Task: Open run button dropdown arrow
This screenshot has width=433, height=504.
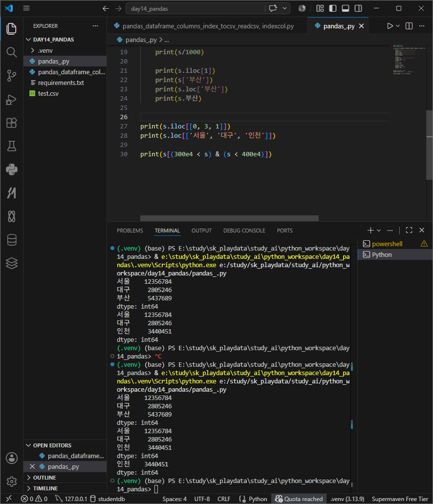Action: (398, 26)
